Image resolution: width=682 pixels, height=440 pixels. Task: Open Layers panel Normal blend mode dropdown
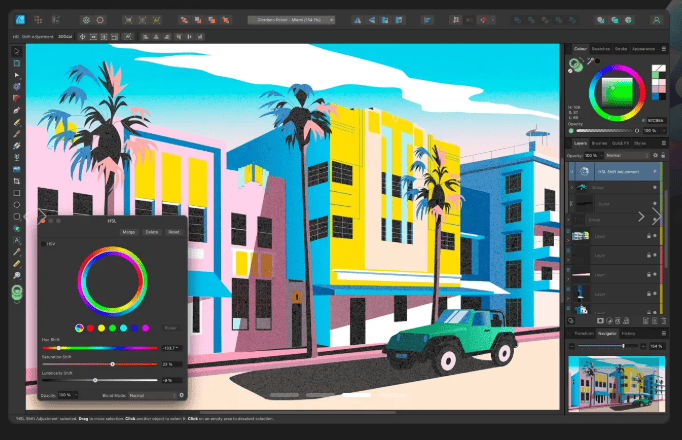coord(627,155)
